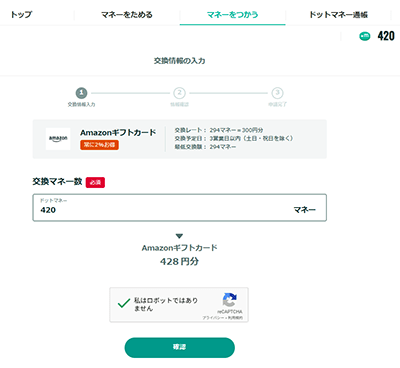Toggle the reCAPTCHA 私はロボットではありません checkbox
The width and height of the screenshot is (400, 368).
124,304
